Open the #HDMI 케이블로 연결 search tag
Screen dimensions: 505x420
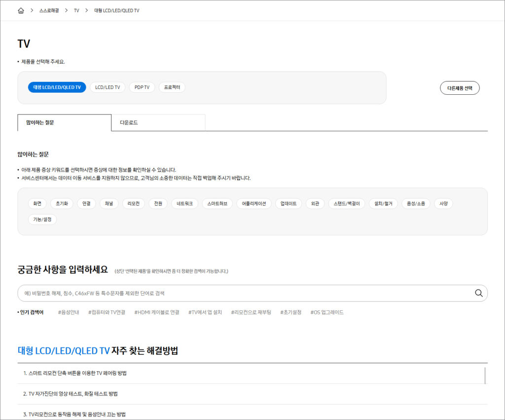coord(156,312)
